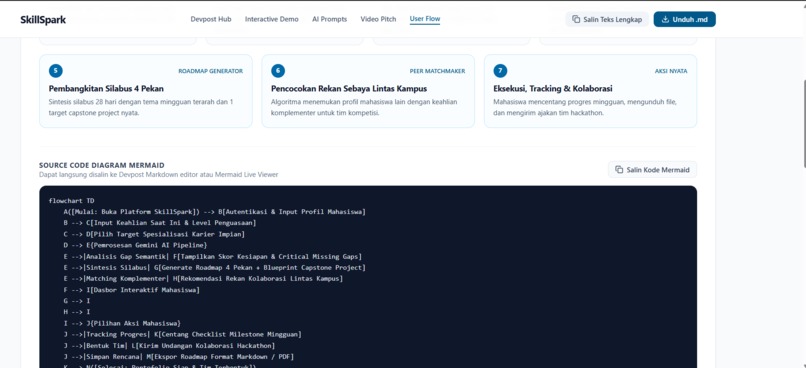806x368 pixels.
Task: Click the page vertical scrollbar thumb
Action: (x=804, y=123)
